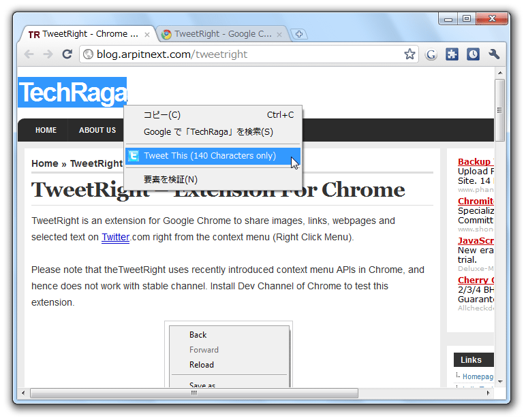Choose Google で「TechRaga」を検索 menu entry
The height and width of the screenshot is (420, 526).
(x=213, y=132)
